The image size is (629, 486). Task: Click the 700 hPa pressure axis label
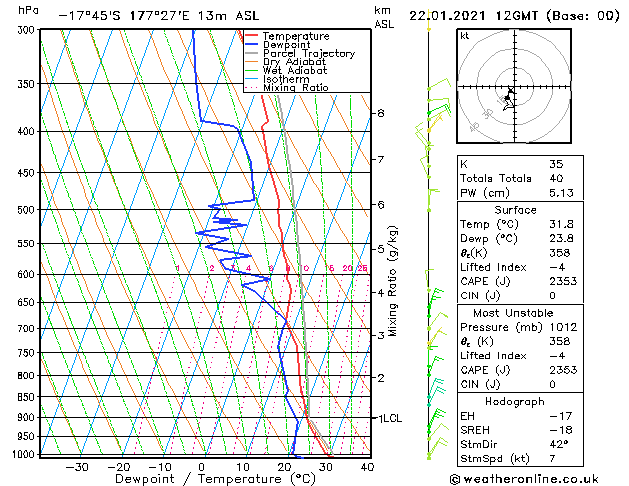(x=26, y=328)
